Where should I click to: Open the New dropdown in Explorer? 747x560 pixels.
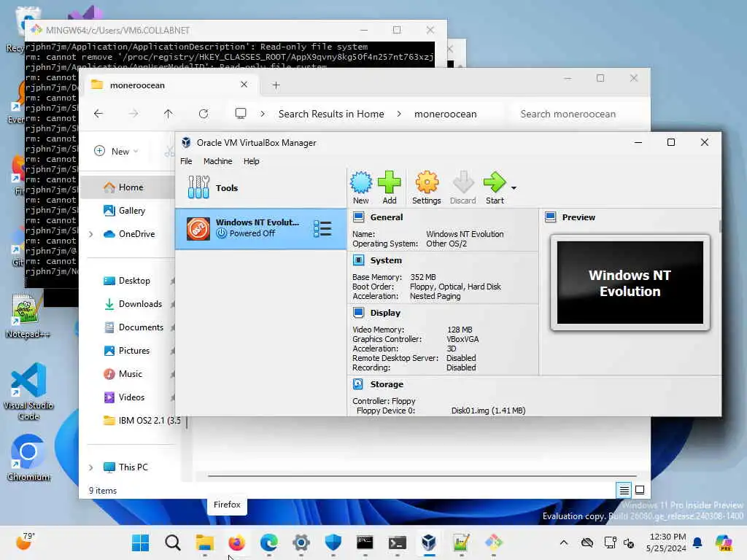116,151
